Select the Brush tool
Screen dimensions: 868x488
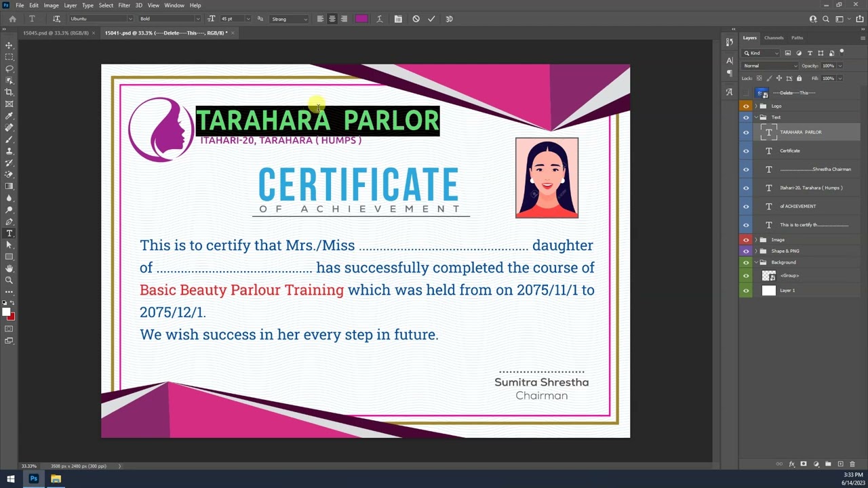9,139
